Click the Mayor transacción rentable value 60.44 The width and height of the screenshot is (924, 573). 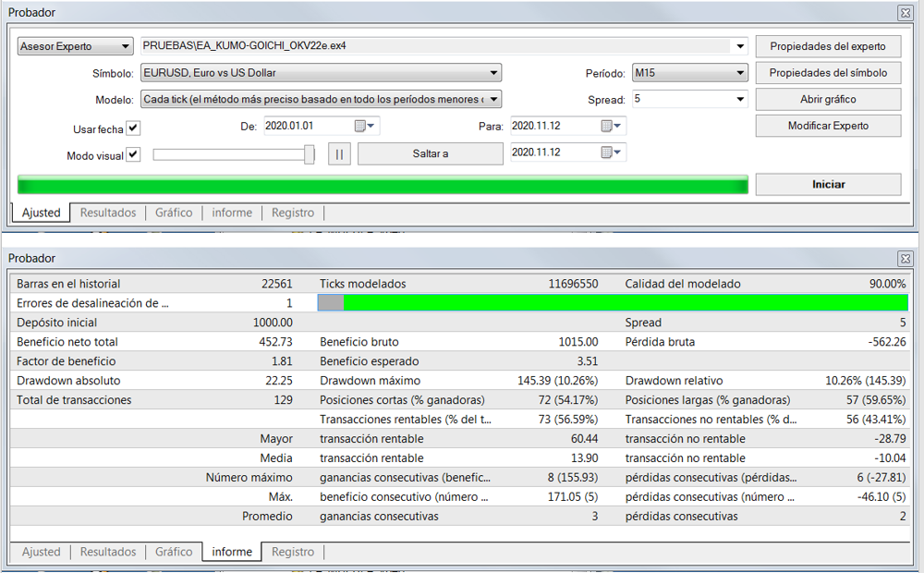(x=585, y=439)
